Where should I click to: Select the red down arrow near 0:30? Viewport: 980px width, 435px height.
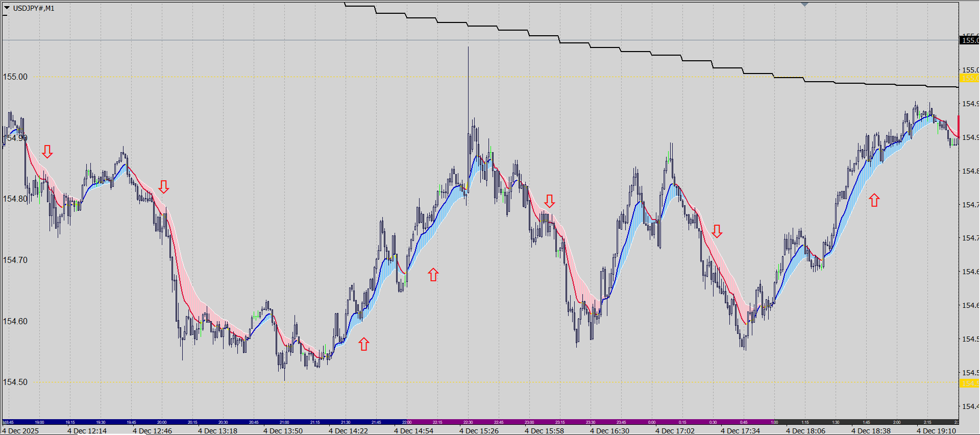tap(717, 231)
